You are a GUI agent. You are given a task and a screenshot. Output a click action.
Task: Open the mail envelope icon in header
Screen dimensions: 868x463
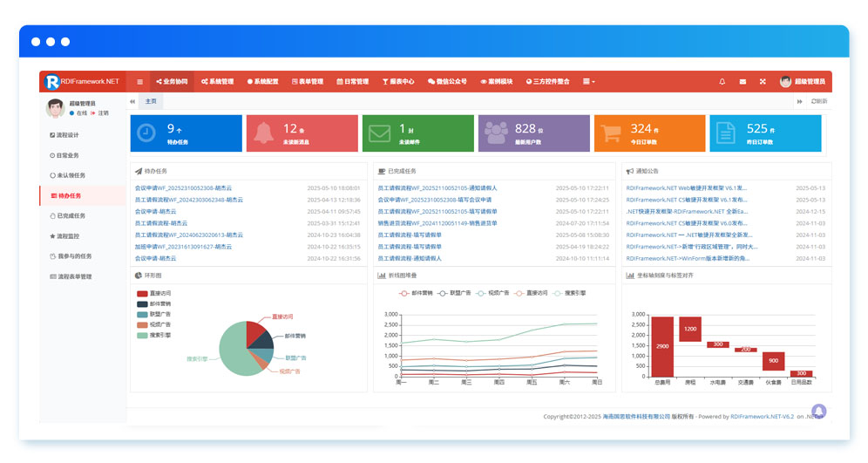pyautogui.click(x=743, y=81)
